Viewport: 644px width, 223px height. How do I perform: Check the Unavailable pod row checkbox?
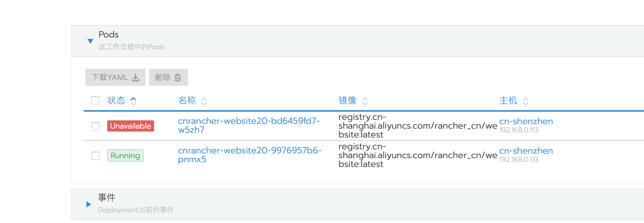pyautogui.click(x=95, y=126)
